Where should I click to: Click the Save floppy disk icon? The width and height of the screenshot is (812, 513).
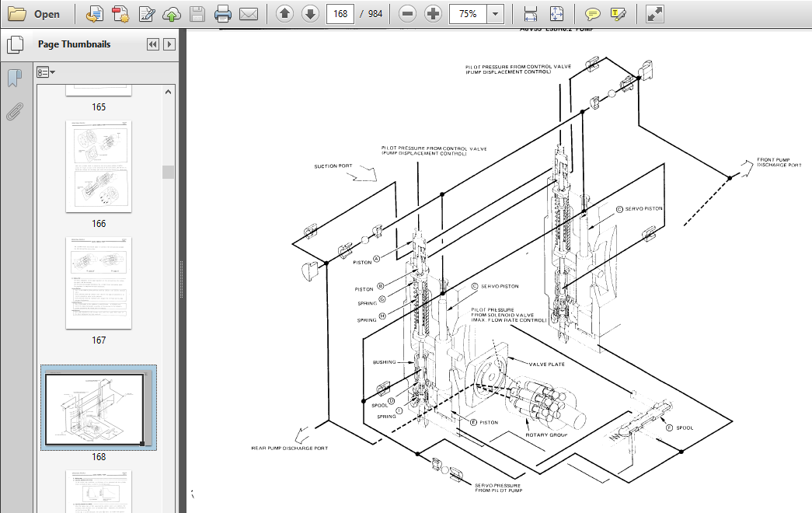(197, 14)
